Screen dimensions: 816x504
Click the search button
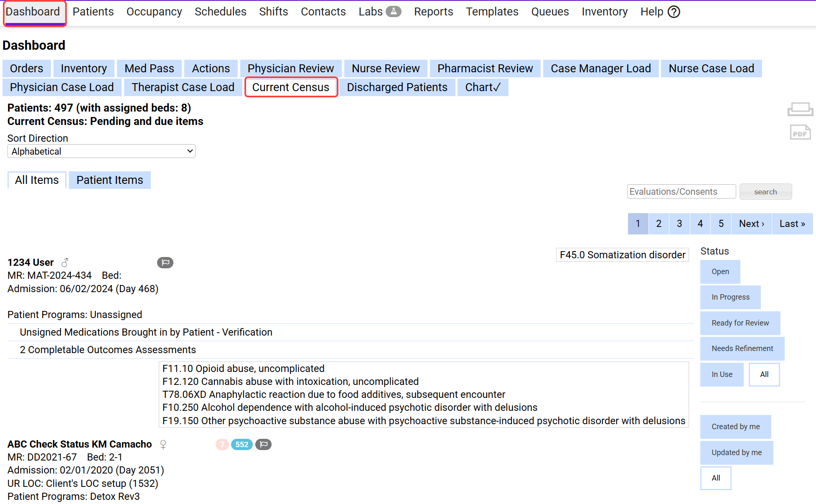click(x=765, y=192)
